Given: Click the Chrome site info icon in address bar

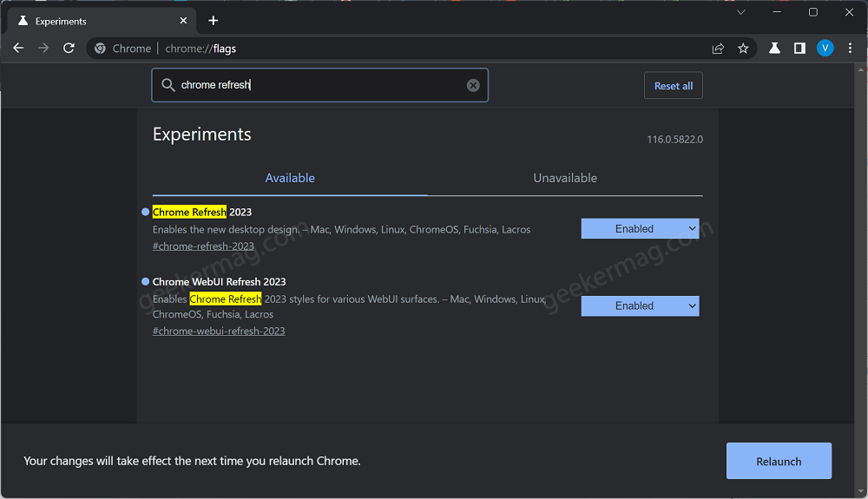Looking at the screenshot, I should click(x=100, y=49).
